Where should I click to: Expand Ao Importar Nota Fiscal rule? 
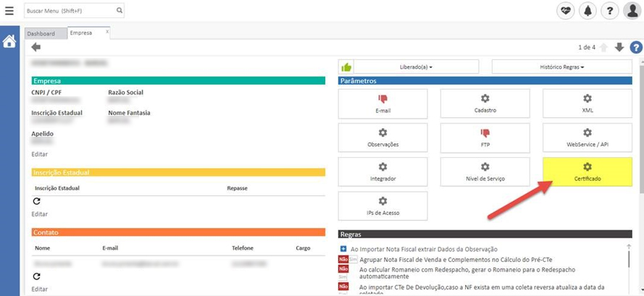[343, 248]
